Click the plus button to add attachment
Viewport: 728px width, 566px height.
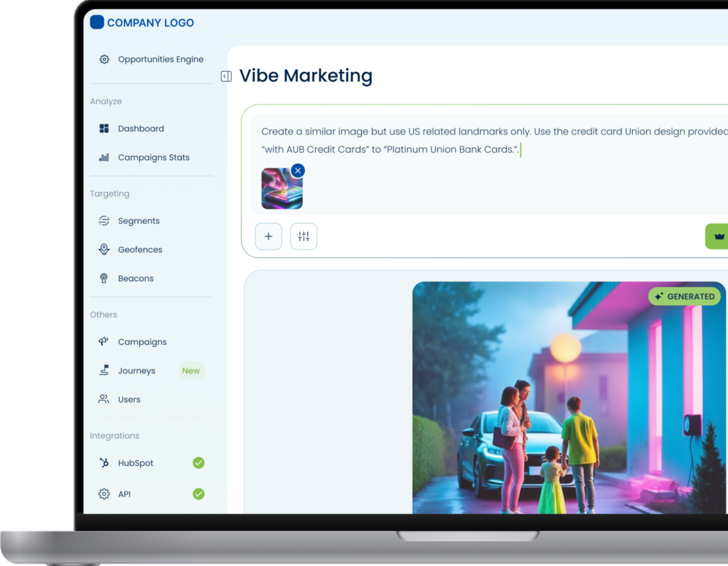pos(268,237)
